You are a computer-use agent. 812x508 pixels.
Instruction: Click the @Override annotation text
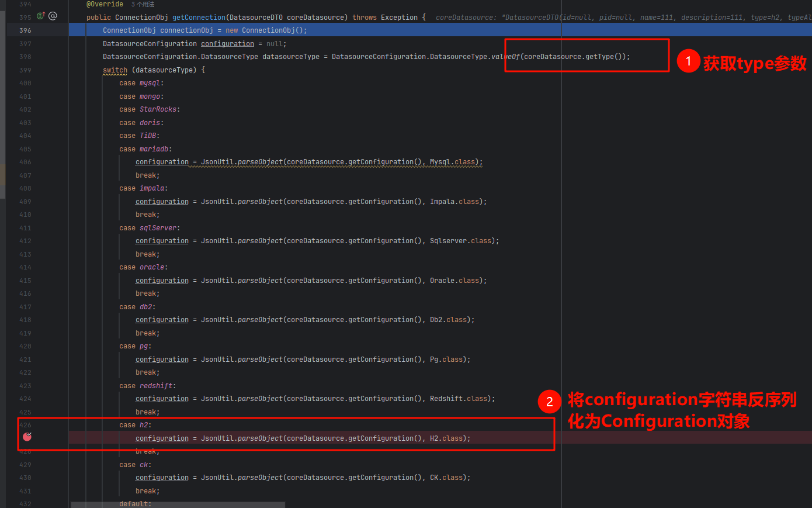pos(105,4)
